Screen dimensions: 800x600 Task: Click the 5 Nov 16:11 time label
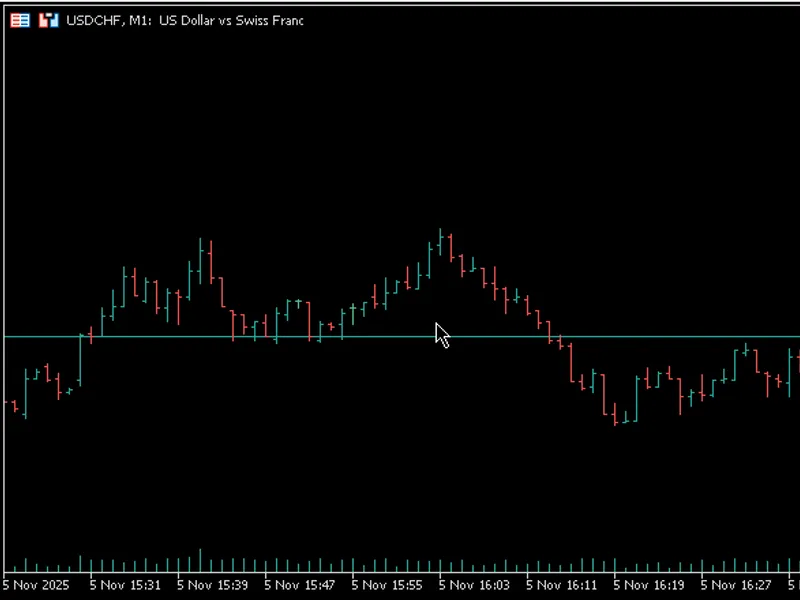pos(562,585)
